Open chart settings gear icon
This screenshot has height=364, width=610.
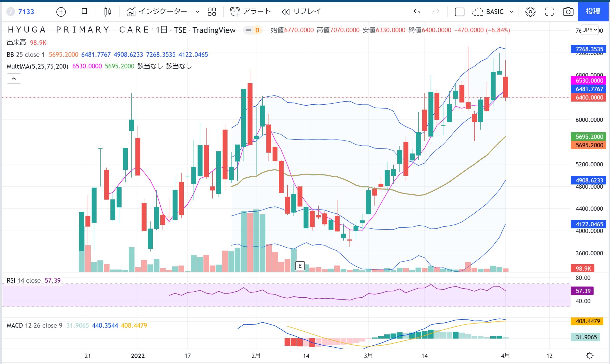point(530,12)
